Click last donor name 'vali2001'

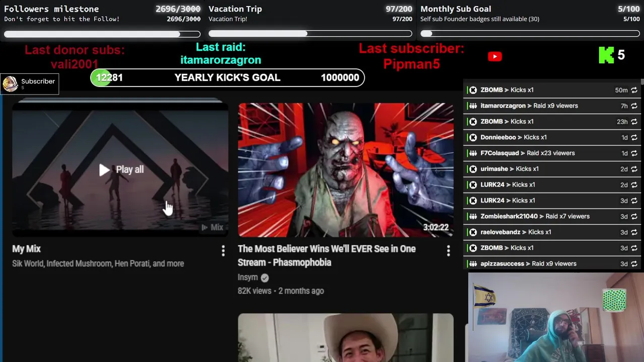(74, 64)
